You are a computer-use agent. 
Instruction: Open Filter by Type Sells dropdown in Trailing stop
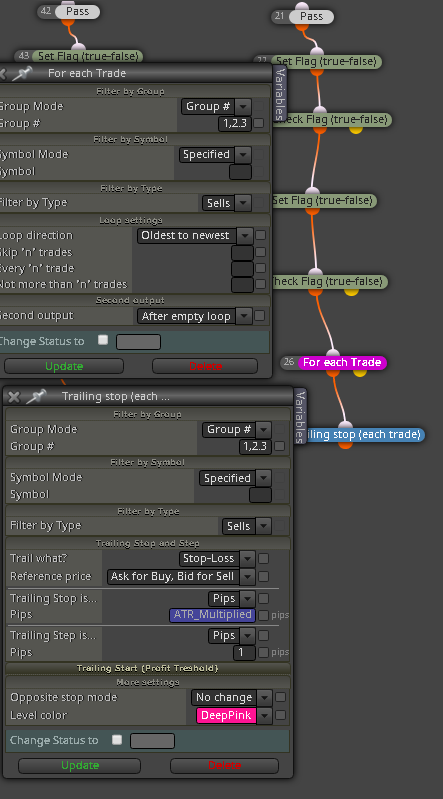(263, 526)
